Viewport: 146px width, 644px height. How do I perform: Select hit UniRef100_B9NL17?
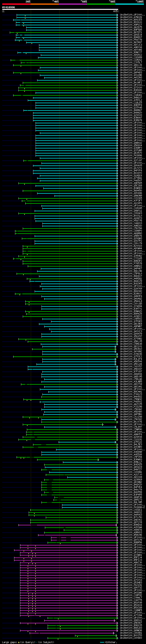tap(131, 462)
